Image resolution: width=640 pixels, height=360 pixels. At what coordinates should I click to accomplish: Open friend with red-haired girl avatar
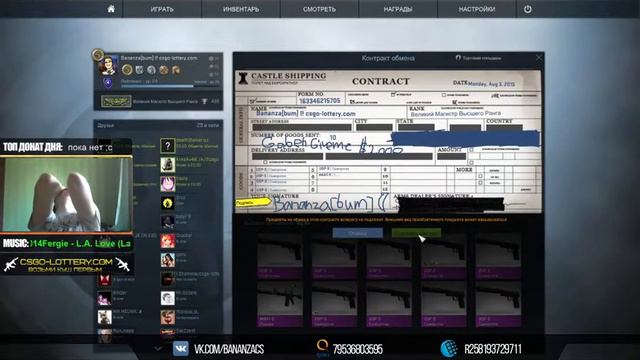[167, 241]
